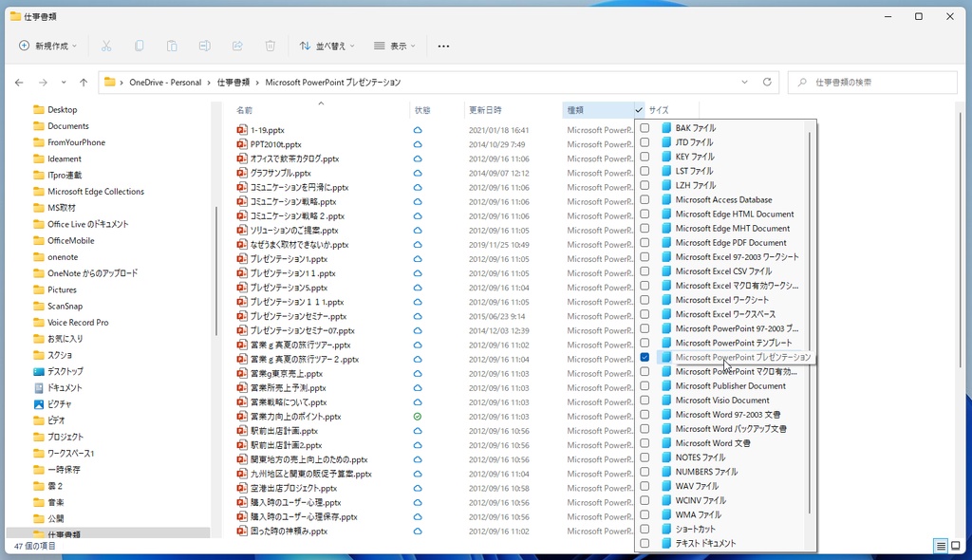Select the Microsoft Excel ワークシート filter entry
The image size is (972, 560).
click(722, 300)
